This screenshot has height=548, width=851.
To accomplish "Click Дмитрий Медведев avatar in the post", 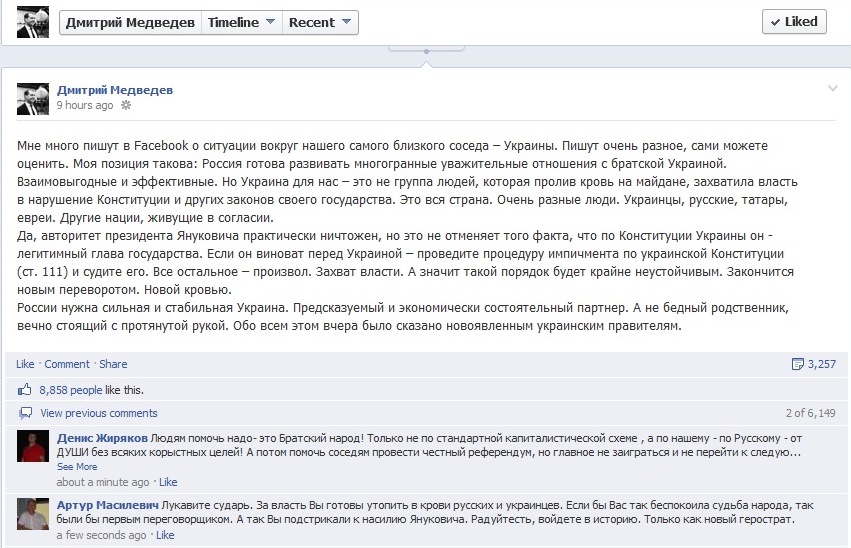I will click(33, 98).
